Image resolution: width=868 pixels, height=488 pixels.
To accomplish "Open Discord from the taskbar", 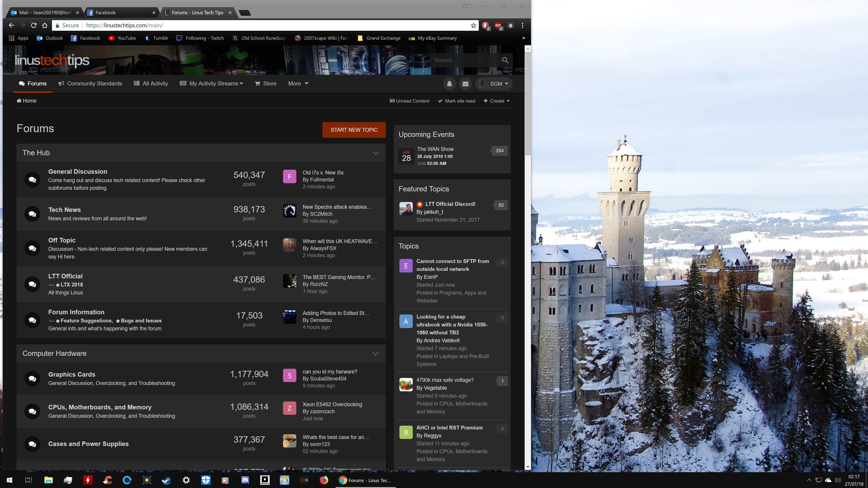I will [x=245, y=480].
